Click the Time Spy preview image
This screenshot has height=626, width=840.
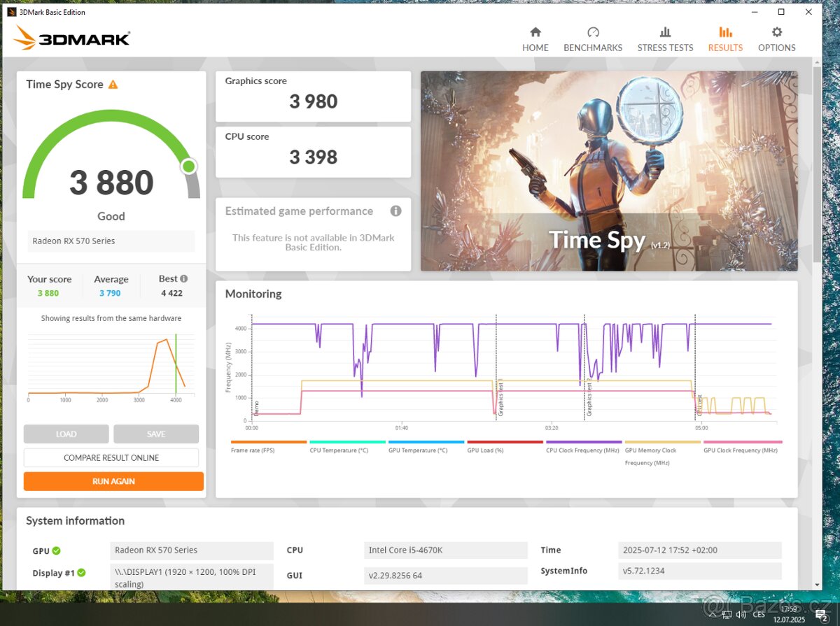point(609,171)
